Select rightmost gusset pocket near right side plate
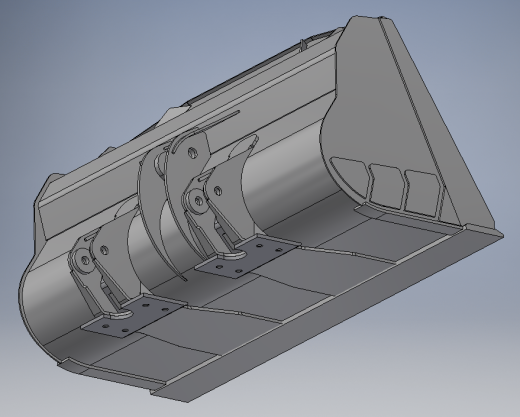520x417 pixels. click(x=423, y=193)
